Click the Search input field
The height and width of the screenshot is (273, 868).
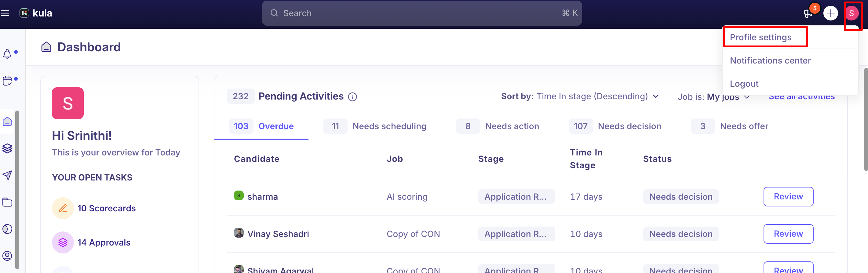pyautogui.click(x=422, y=13)
